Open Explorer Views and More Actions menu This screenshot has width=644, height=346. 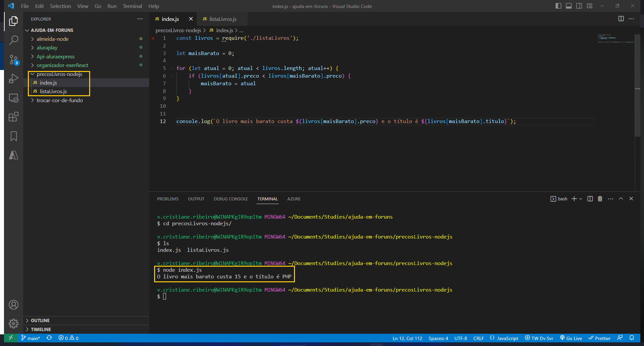140,19
